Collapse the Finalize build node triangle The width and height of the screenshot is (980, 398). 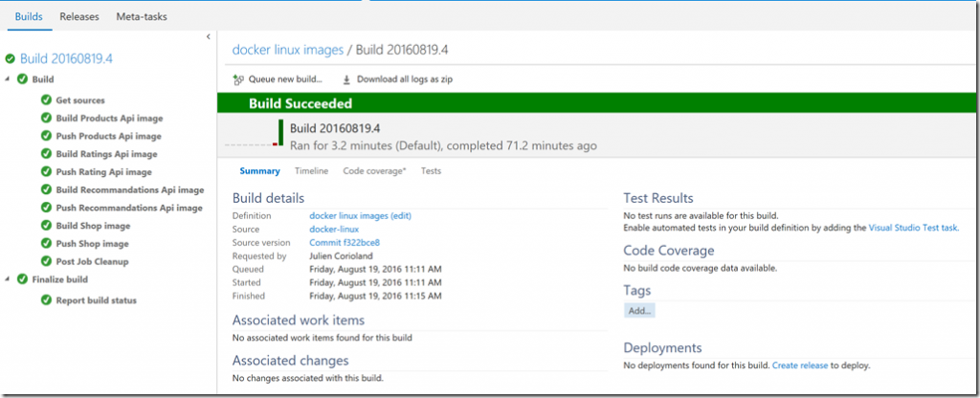pyautogui.click(x=8, y=279)
